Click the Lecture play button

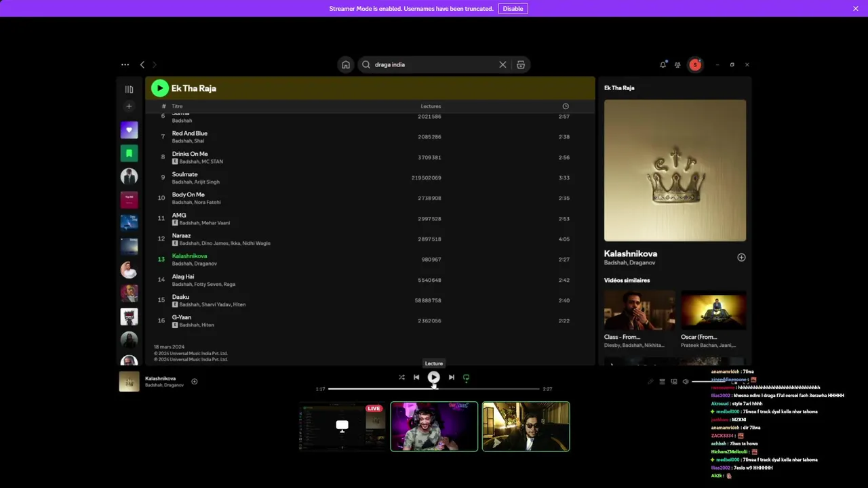[434, 378]
